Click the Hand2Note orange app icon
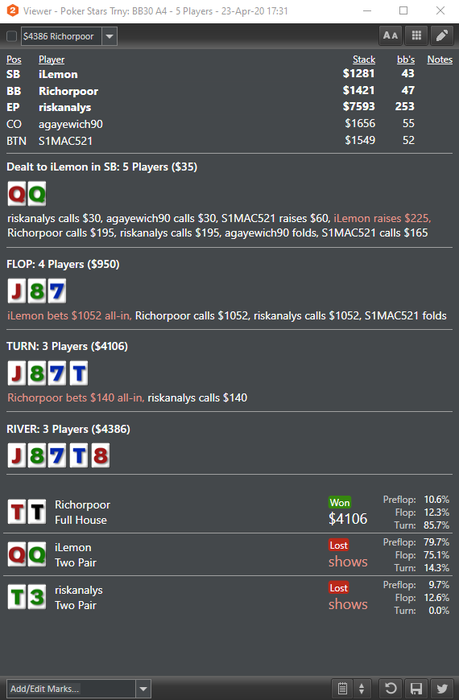The width and height of the screenshot is (459, 700). pos(13,10)
